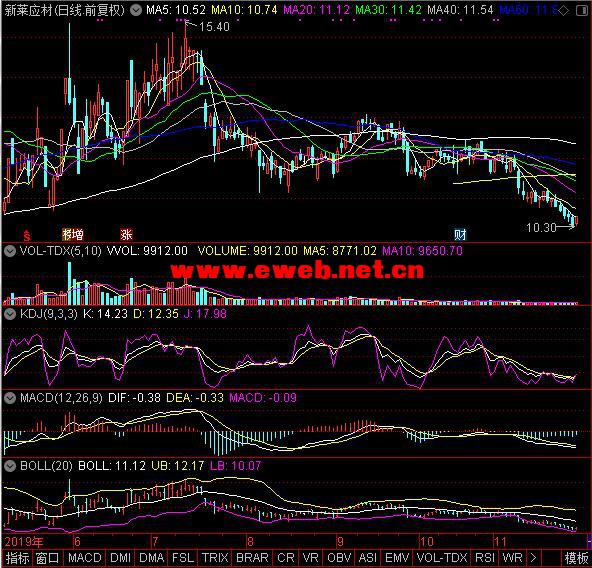Switch to the BRAR indicator tab
This screenshot has height=568, width=592.
pos(252,558)
